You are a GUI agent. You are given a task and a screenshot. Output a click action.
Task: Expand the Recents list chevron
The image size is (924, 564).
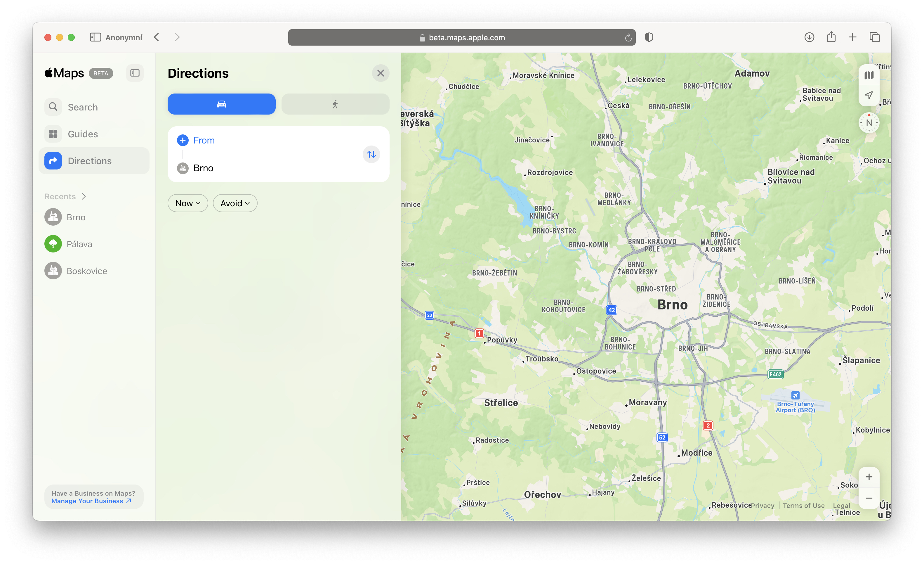point(83,196)
